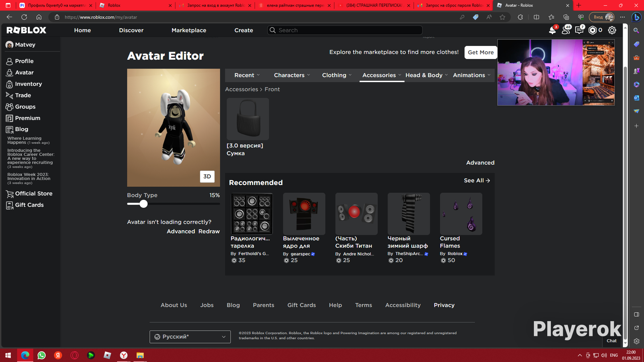Refresh the browser page
This screenshot has width=644, height=362.
[x=24, y=17]
